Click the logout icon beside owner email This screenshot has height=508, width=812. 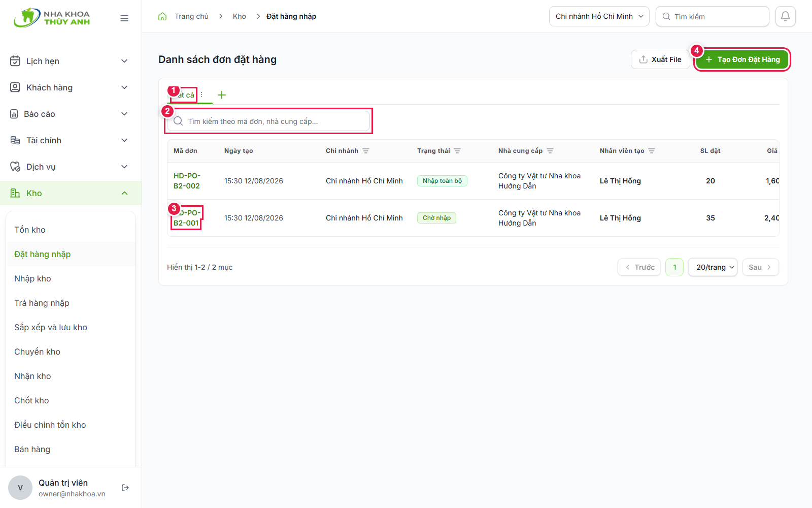[125, 488]
